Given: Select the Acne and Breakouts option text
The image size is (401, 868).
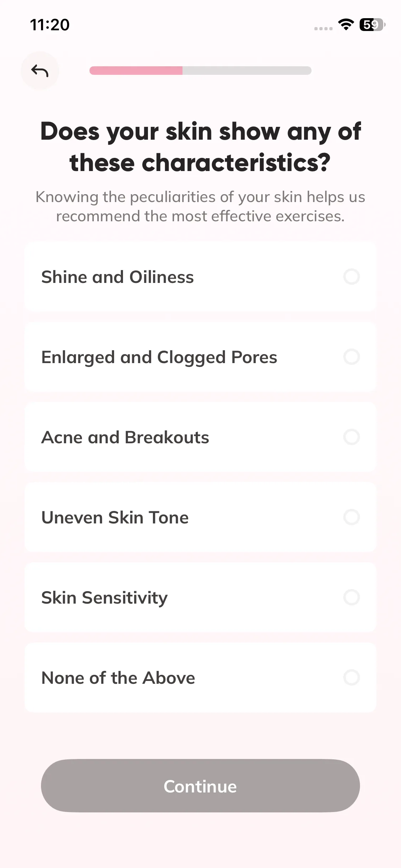Looking at the screenshot, I should pos(125,438).
